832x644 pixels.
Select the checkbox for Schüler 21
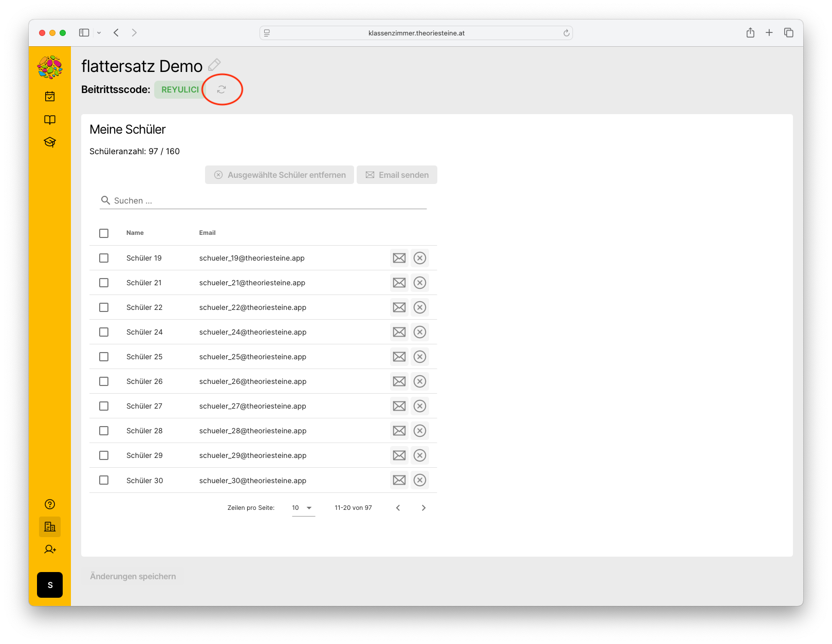click(x=104, y=283)
